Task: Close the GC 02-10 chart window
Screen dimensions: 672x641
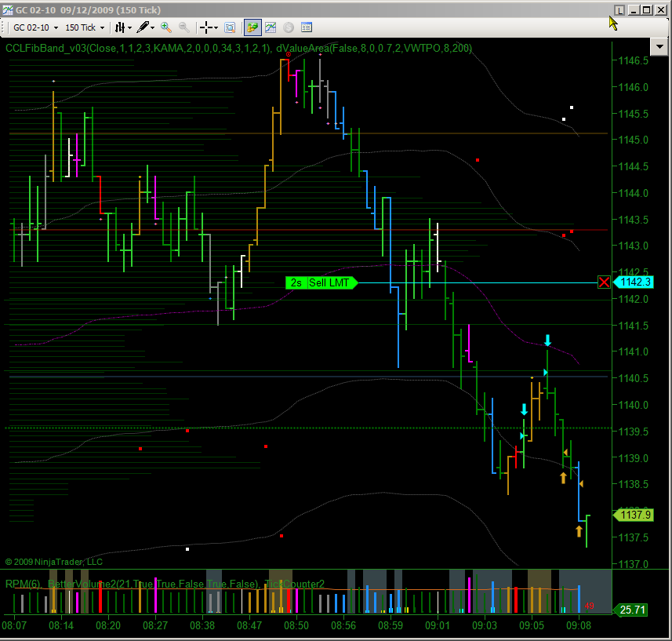Action: pos(661,10)
